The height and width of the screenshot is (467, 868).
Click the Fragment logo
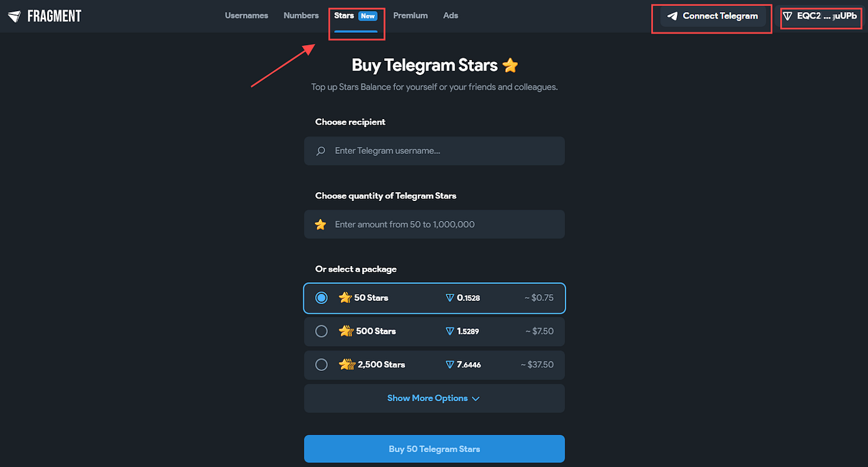(x=43, y=16)
